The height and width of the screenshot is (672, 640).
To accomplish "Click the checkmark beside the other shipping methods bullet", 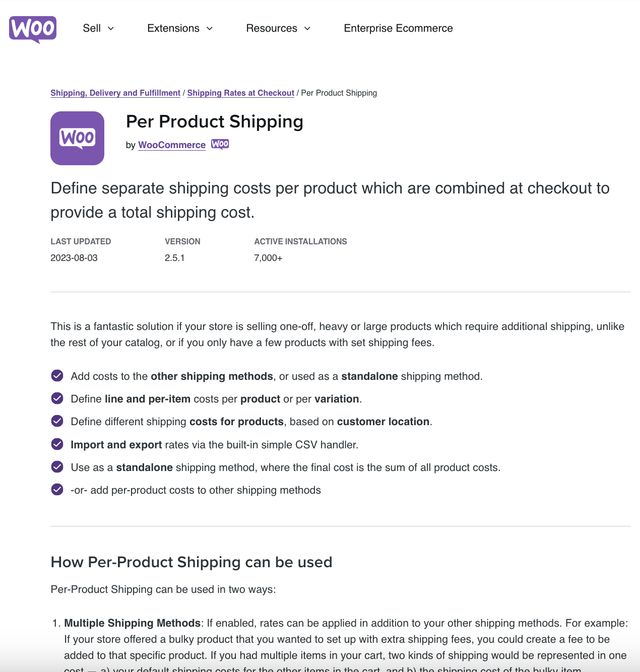I will pyautogui.click(x=57, y=375).
